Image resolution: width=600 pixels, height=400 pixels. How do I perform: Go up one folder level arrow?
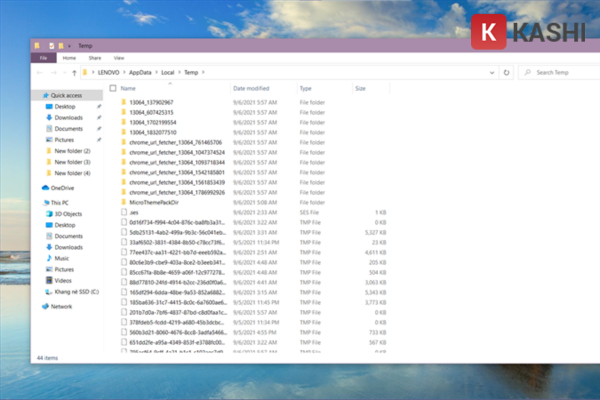74,72
